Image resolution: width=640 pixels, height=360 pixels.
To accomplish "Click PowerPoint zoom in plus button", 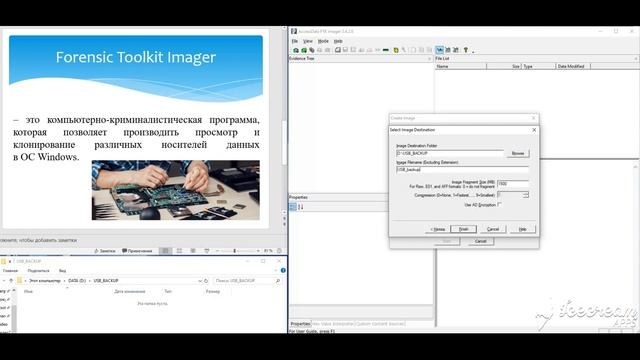I will click(x=258, y=251).
